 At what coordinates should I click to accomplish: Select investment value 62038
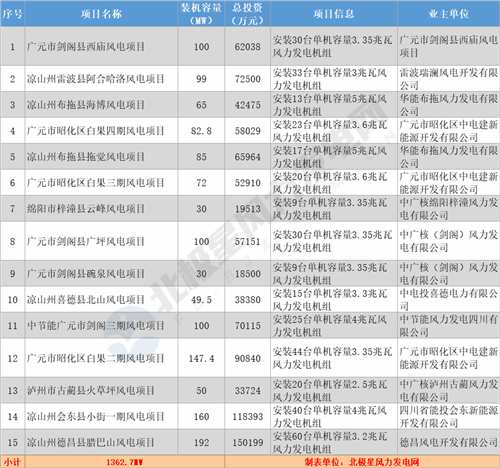click(x=248, y=47)
